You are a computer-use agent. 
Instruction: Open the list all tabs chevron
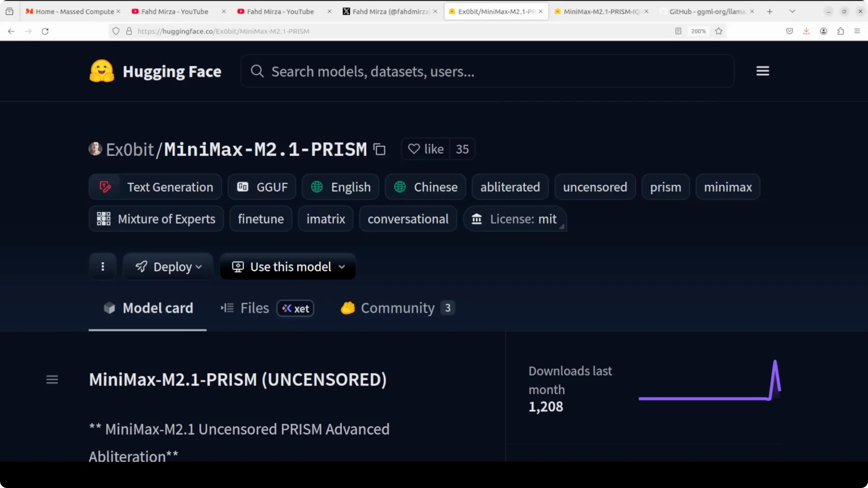click(792, 11)
